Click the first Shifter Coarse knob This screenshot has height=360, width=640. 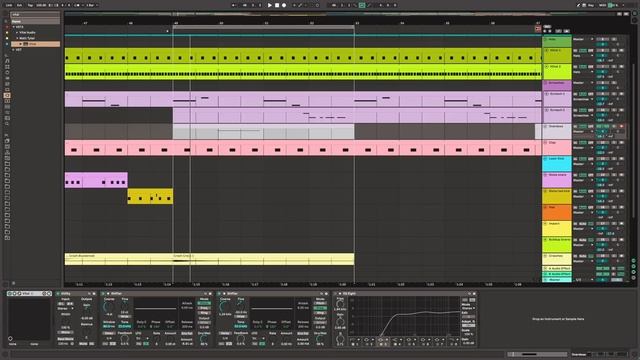point(108,307)
